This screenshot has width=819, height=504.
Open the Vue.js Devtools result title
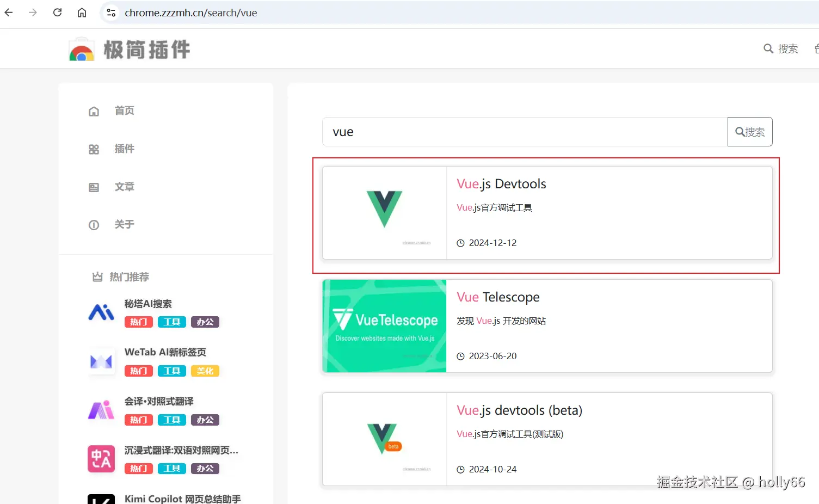click(501, 184)
